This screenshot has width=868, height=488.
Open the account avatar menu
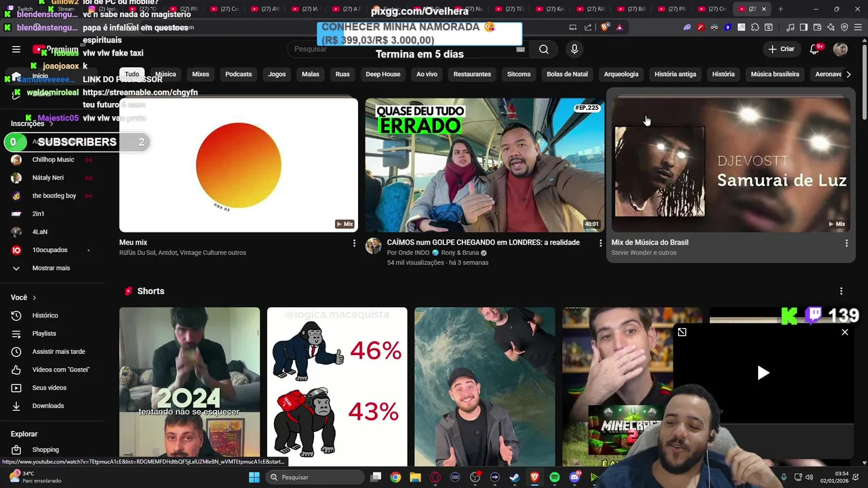[841, 49]
